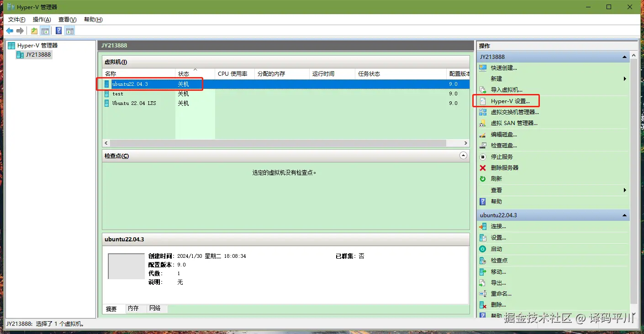Open Hyper-V 设置... in actions pane
The height and width of the screenshot is (334, 644).
click(510, 101)
